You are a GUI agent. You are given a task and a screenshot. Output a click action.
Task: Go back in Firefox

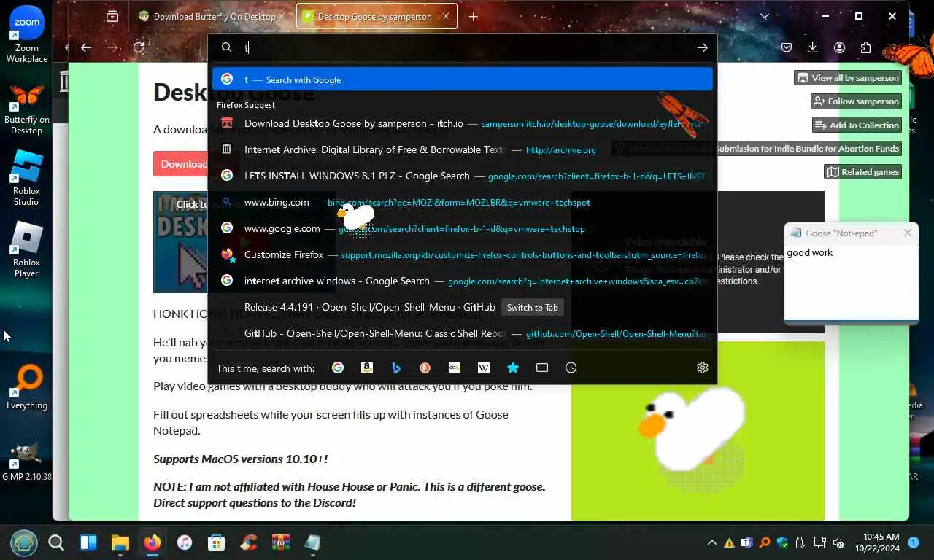click(86, 47)
